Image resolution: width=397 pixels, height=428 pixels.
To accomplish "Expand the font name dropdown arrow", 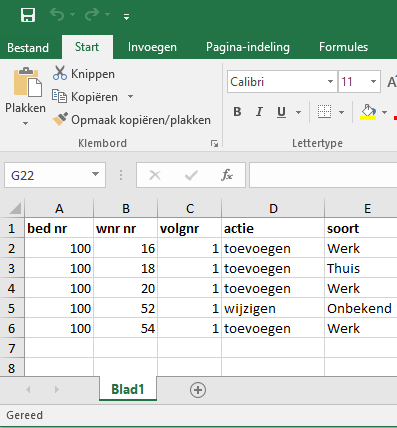I will [x=330, y=82].
